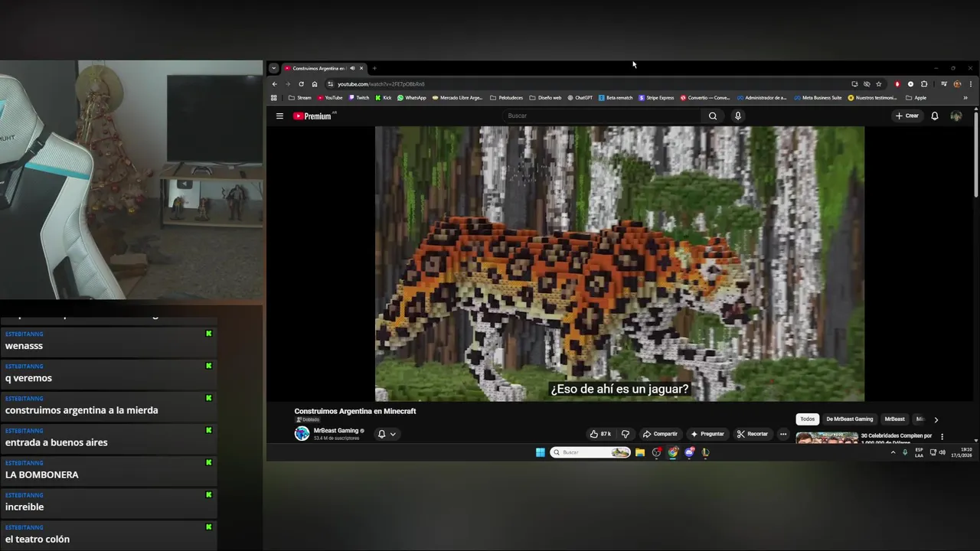Open the Diseño web bookmarks folder

tap(545, 98)
